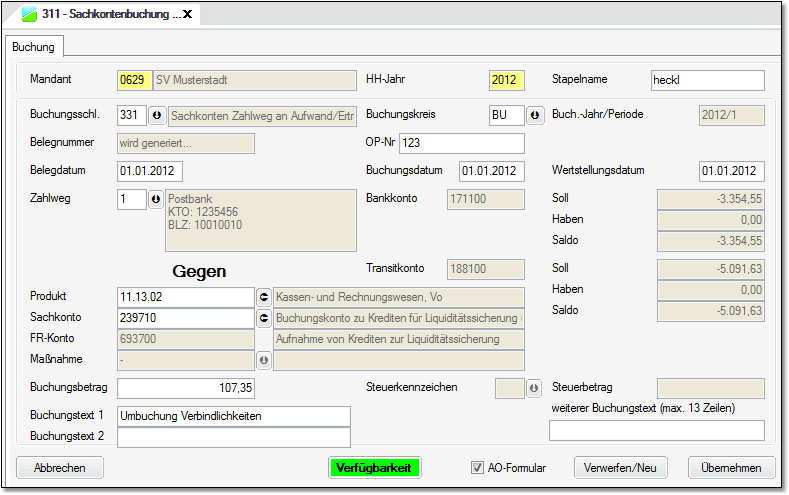Open the Steuerkennzeichen lookup icon

(x=535, y=388)
